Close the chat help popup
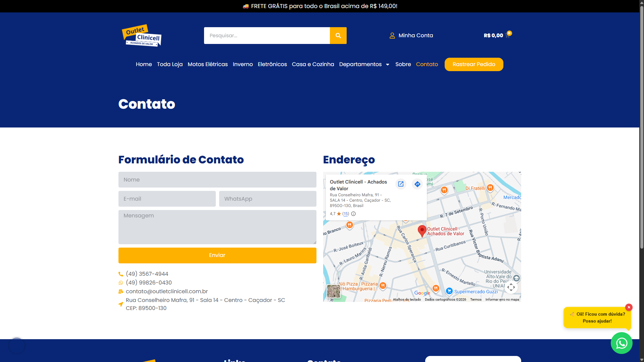The image size is (644, 362). pyautogui.click(x=629, y=307)
